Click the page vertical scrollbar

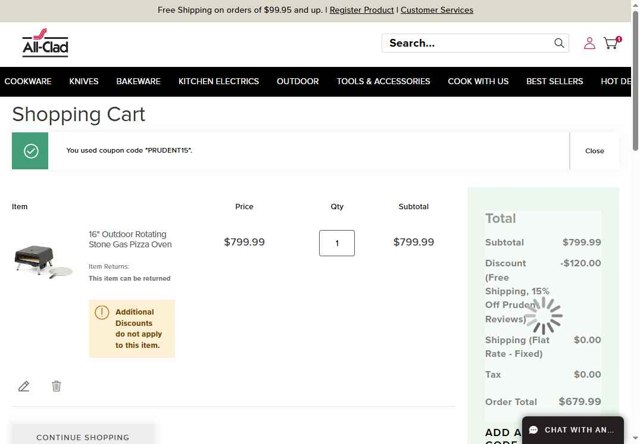click(x=635, y=82)
